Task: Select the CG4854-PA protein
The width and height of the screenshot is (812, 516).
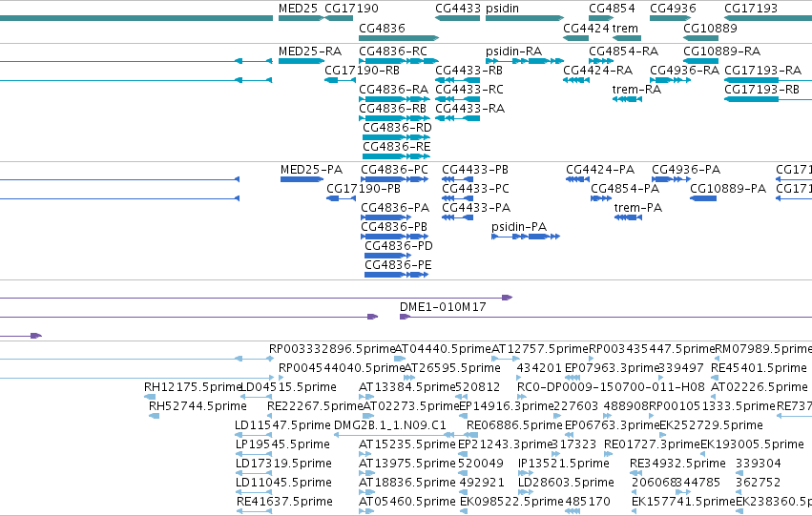Action: 601,198
